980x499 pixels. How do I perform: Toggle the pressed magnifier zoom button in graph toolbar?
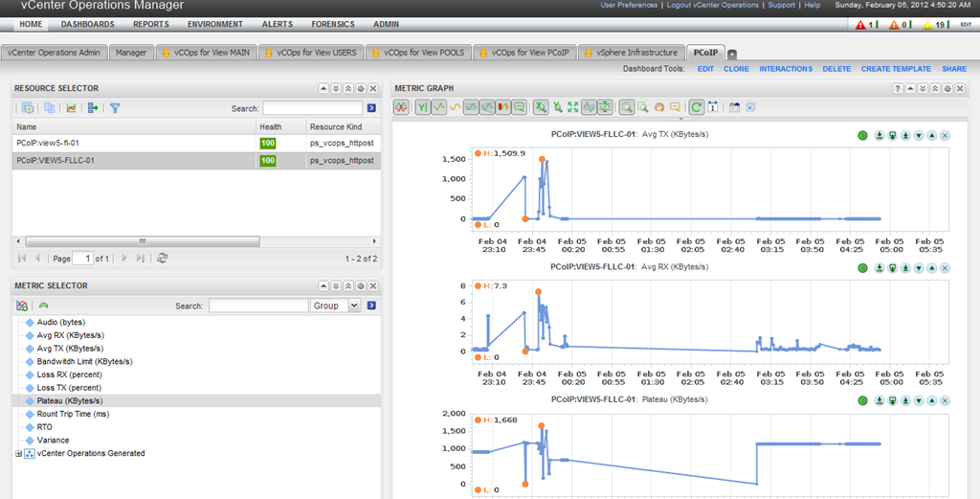[628, 107]
